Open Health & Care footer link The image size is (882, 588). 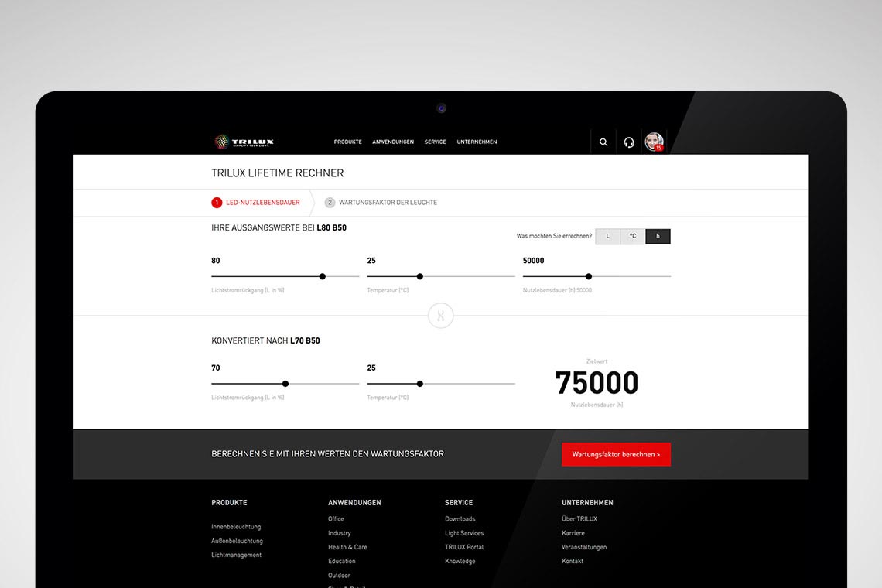click(347, 547)
